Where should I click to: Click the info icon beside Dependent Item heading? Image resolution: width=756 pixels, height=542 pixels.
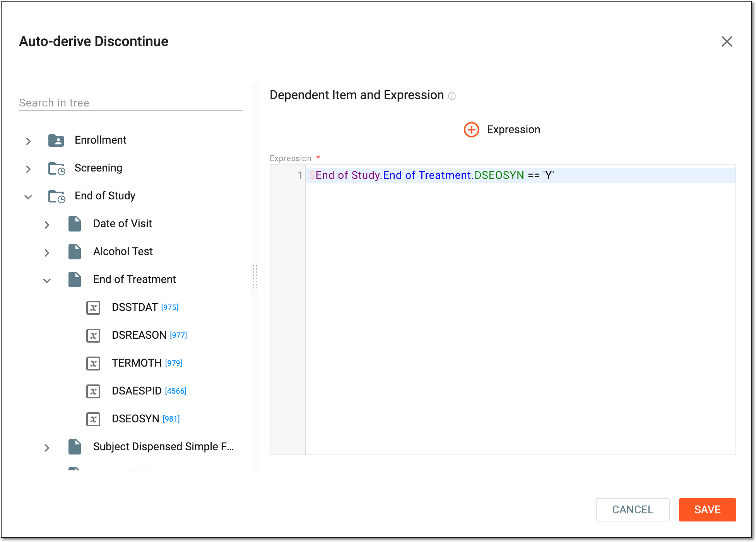(452, 96)
